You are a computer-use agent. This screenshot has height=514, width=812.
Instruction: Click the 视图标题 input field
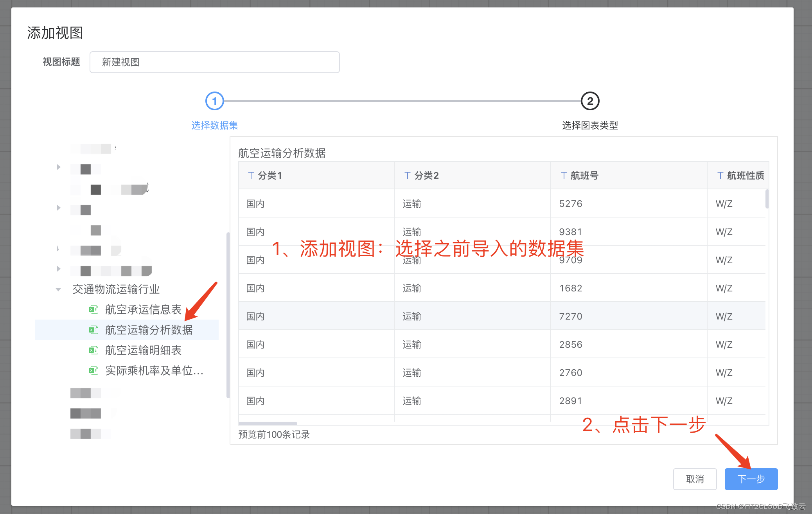[x=214, y=62]
